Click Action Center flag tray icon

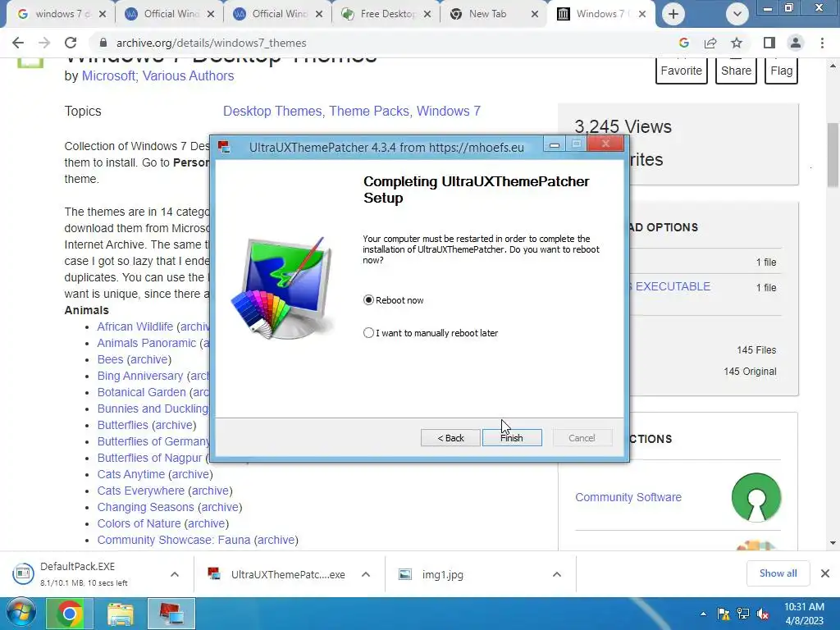(x=724, y=614)
